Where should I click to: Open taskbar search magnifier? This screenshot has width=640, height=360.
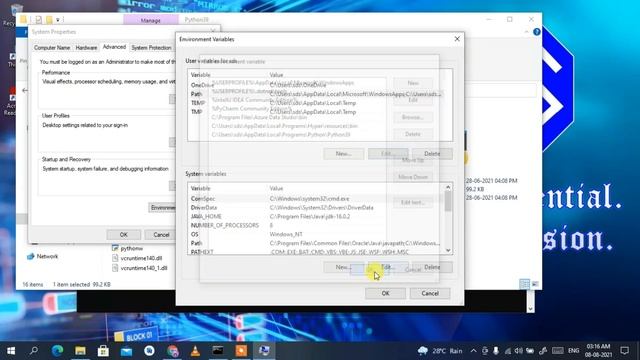(x=34, y=351)
